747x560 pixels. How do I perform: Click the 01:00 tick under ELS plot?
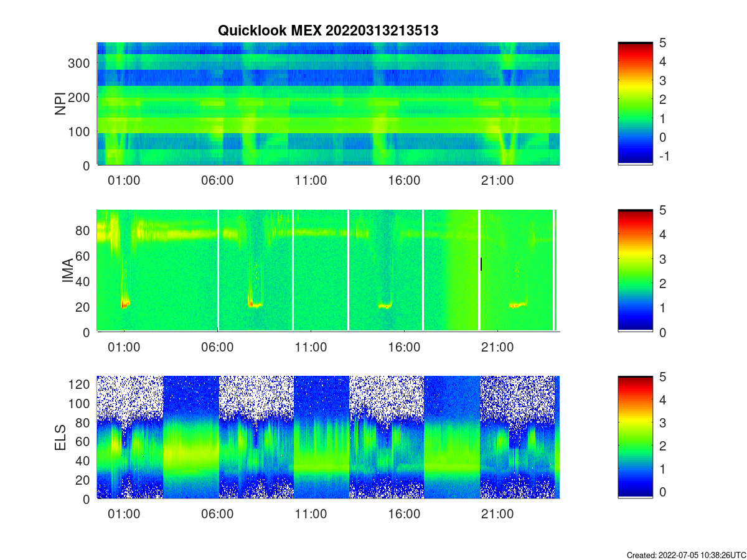125,514
